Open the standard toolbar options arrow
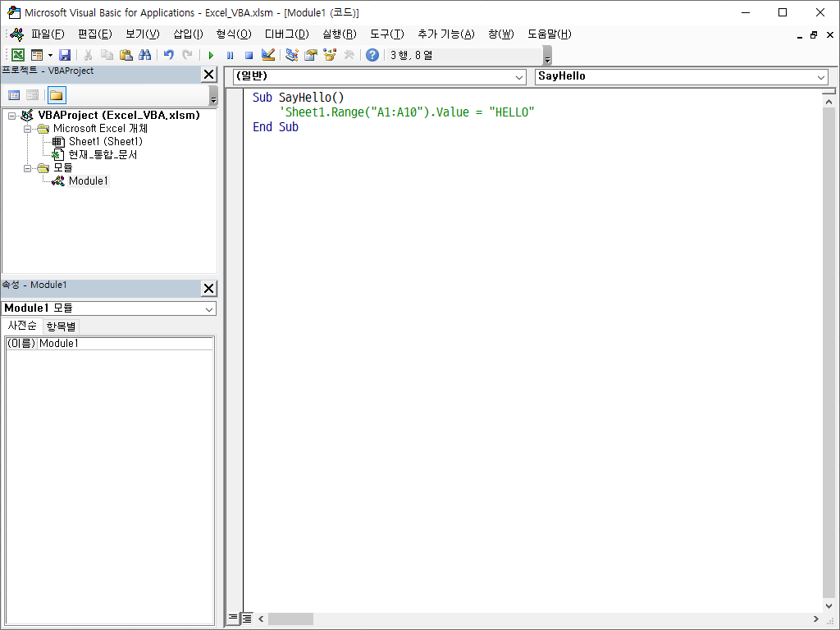Screen dimensions: 840x630 pos(547,57)
